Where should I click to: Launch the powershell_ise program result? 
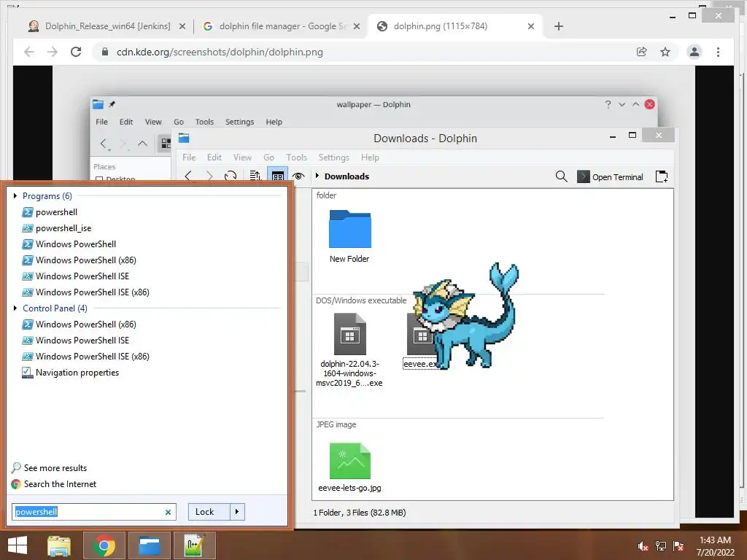(x=57, y=228)
